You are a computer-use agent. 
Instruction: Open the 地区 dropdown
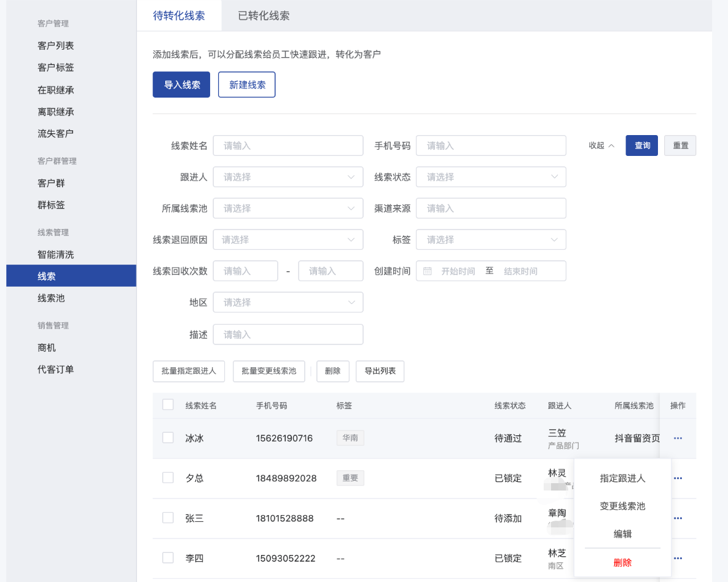[288, 302]
